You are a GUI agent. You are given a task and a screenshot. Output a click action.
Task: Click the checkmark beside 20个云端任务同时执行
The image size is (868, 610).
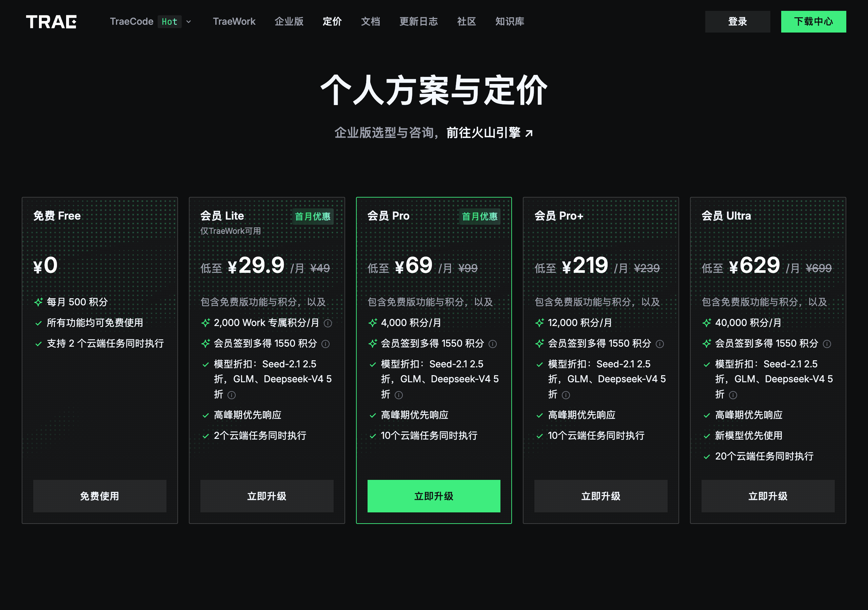(707, 456)
